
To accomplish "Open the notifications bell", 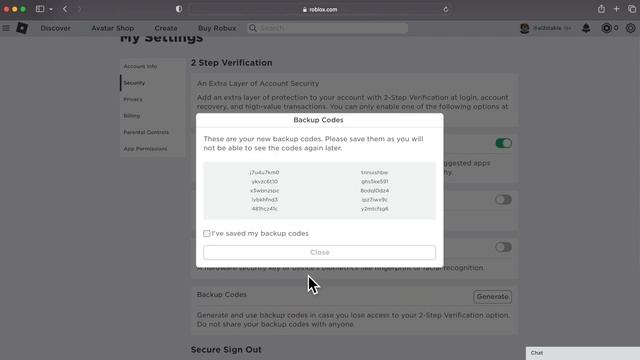I will (x=586, y=28).
